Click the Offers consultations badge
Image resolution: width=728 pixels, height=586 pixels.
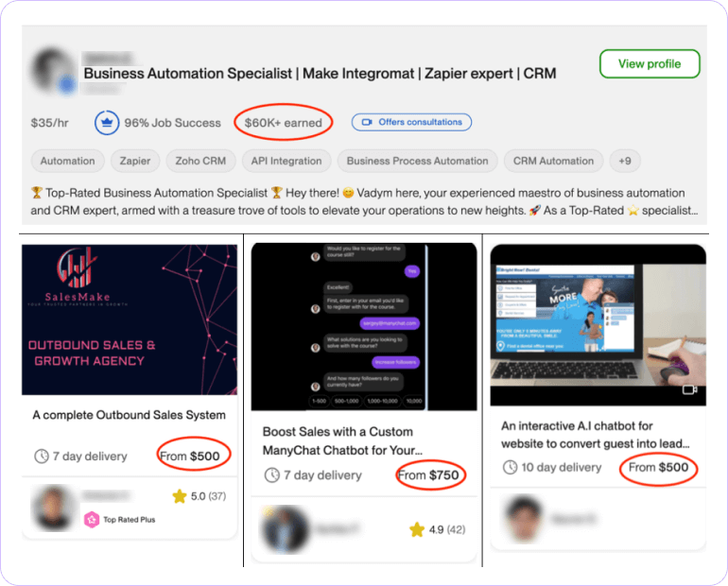(411, 122)
